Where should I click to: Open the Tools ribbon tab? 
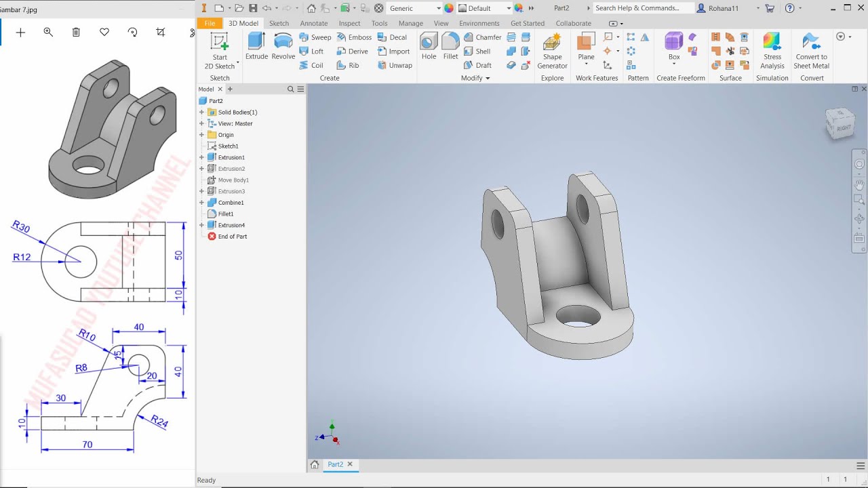pyautogui.click(x=380, y=23)
